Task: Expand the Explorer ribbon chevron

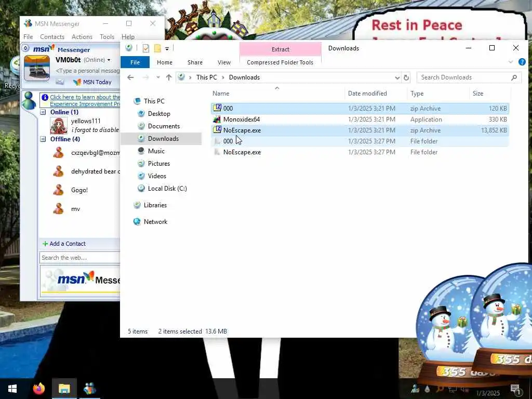Action: 511,62
